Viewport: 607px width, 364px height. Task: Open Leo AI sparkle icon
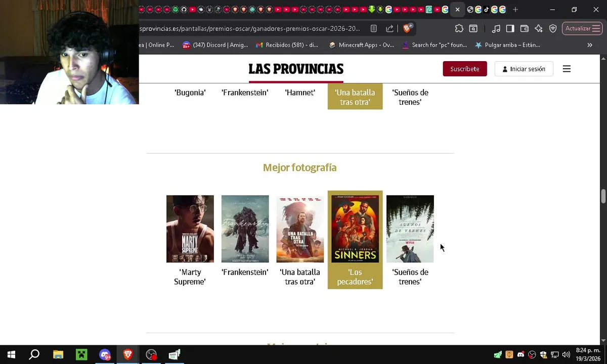tap(539, 29)
